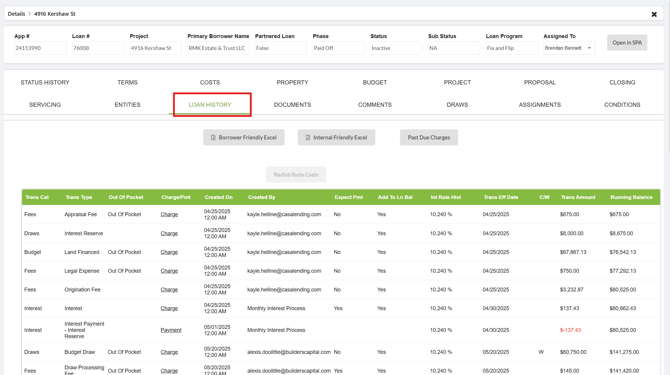The width and height of the screenshot is (670, 375).
Task: Go to the Budget tab
Action: [375, 82]
